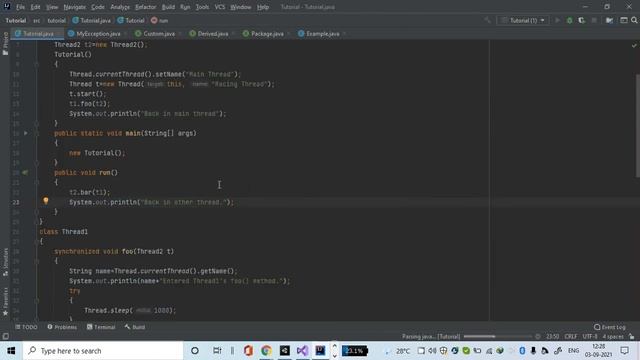
Task: Open the View menu
Action: coord(52,7)
